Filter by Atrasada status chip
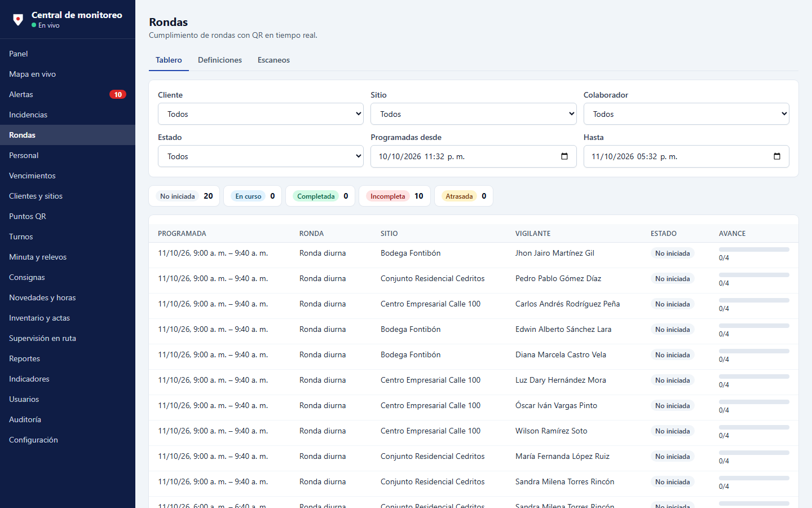 click(464, 196)
